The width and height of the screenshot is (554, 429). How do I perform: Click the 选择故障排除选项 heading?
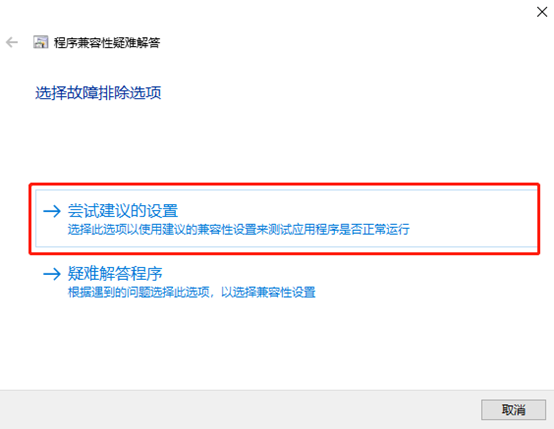98,93
